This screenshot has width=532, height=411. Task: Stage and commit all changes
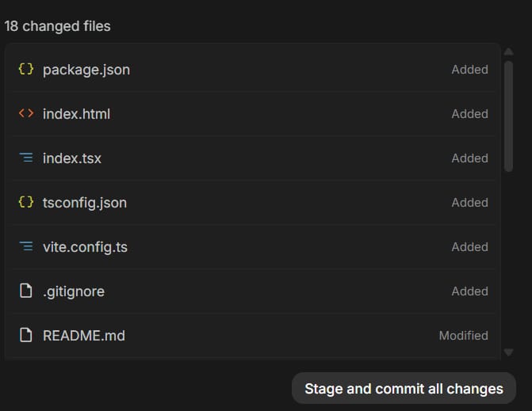[404, 389]
